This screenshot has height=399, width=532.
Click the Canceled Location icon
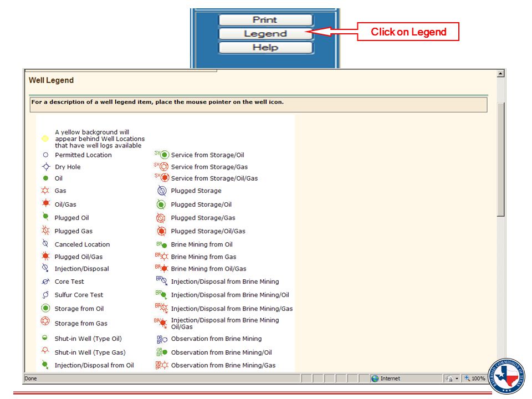[x=45, y=243]
